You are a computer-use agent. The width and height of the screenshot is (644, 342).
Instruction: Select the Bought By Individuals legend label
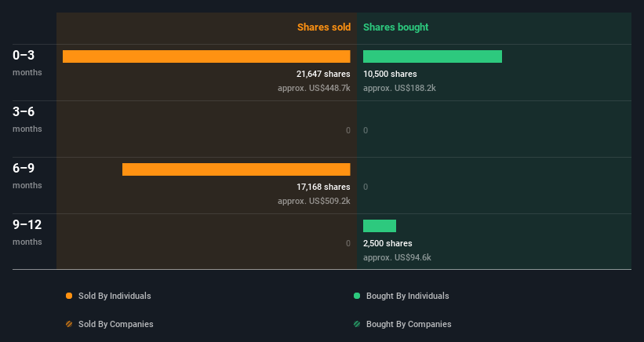pos(407,296)
